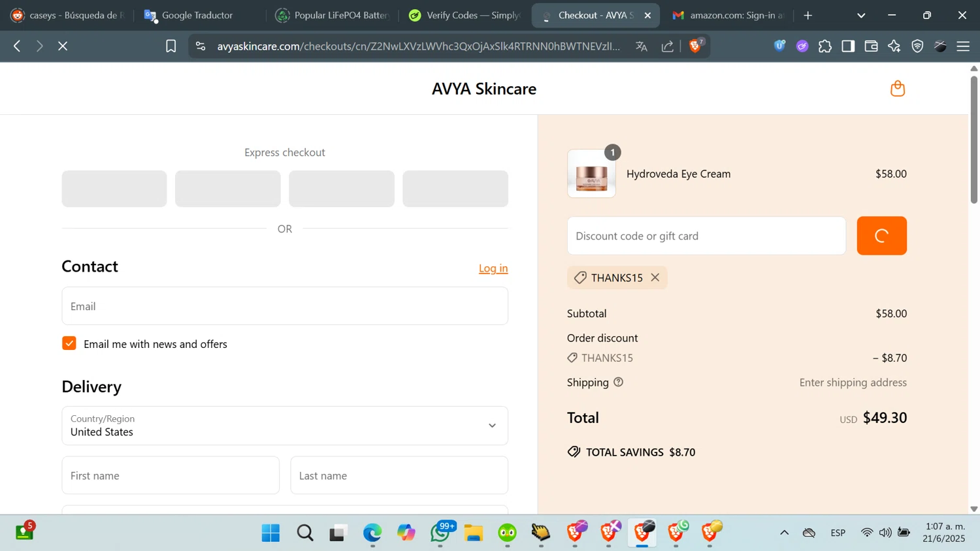Click the Discount code or gift card field
Viewport: 980px width, 551px height.
pyautogui.click(x=706, y=236)
